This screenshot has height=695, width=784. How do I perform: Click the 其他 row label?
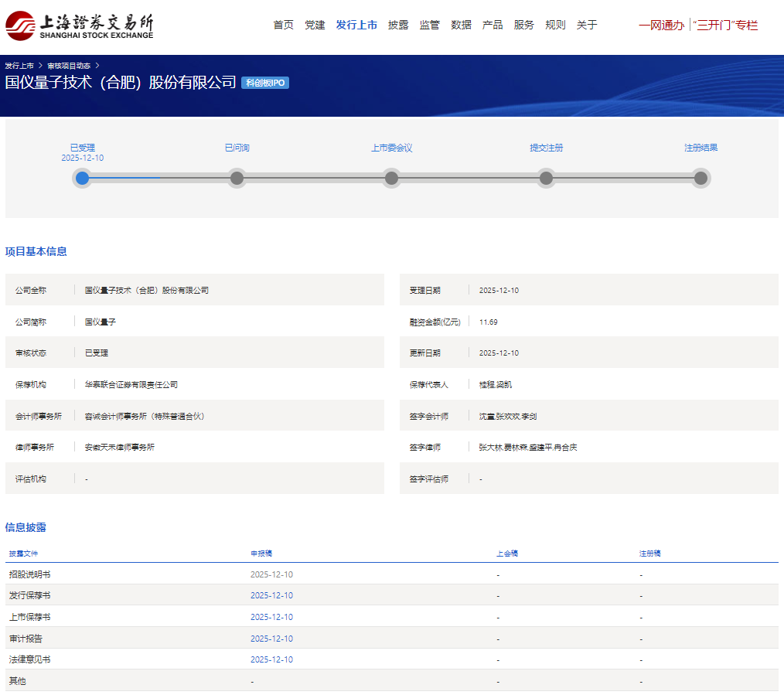(x=18, y=681)
